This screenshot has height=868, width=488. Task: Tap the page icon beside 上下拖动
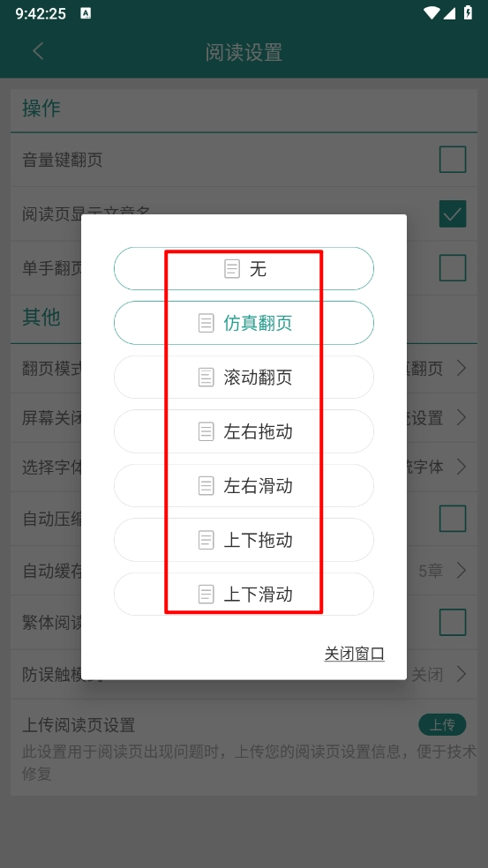click(206, 540)
